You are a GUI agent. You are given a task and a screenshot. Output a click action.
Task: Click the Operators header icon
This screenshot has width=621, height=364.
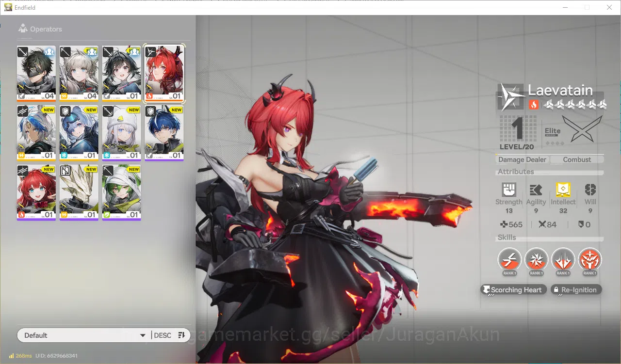23,29
